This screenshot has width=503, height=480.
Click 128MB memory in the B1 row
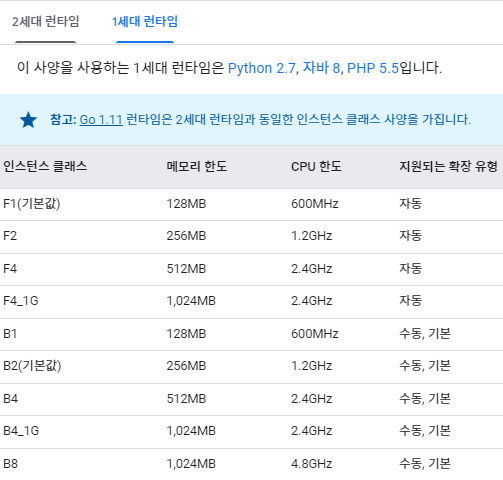pos(186,334)
